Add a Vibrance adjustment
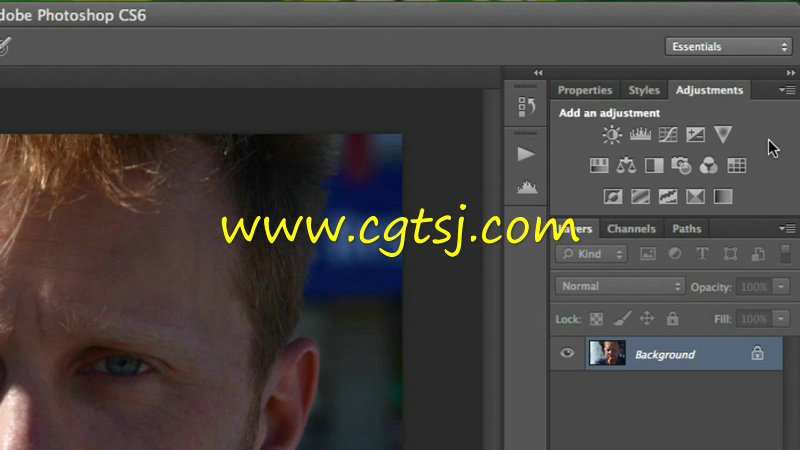The image size is (800, 450). (x=723, y=135)
